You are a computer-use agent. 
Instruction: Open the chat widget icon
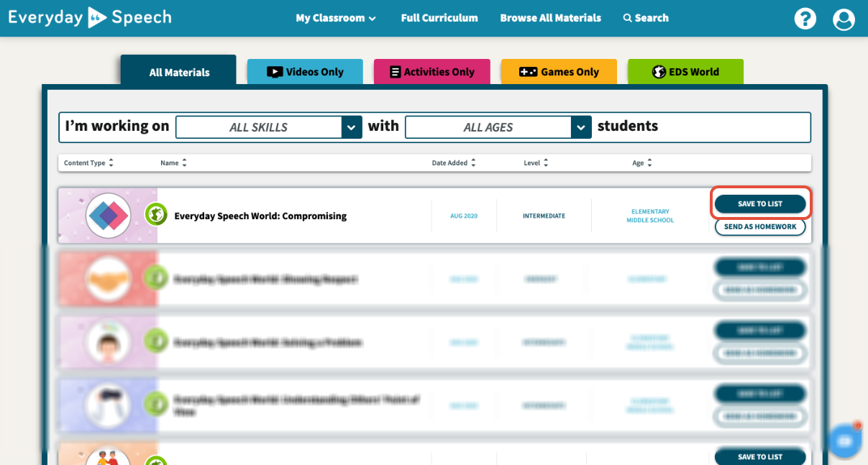point(845,441)
